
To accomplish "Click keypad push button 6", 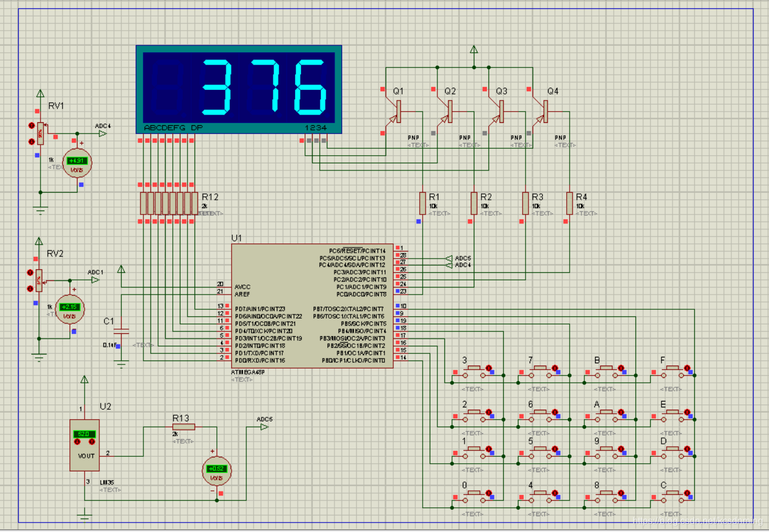I will (x=541, y=415).
